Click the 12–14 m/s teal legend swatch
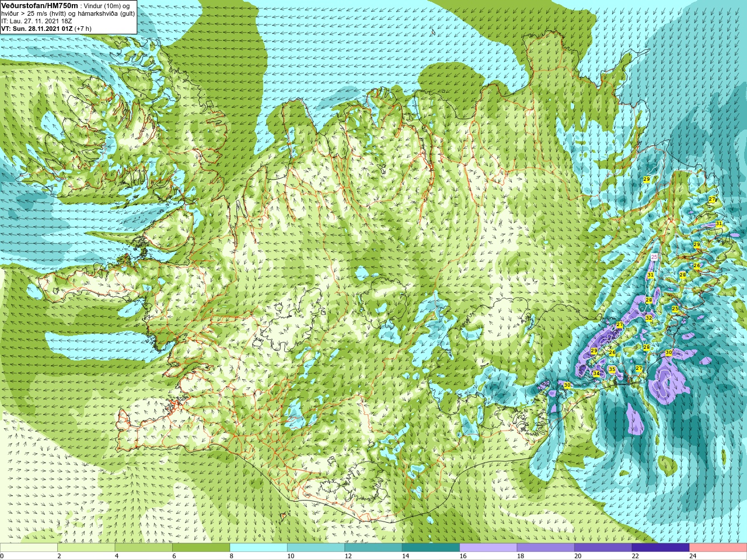Image resolution: width=747 pixels, height=560 pixels. [x=373, y=548]
